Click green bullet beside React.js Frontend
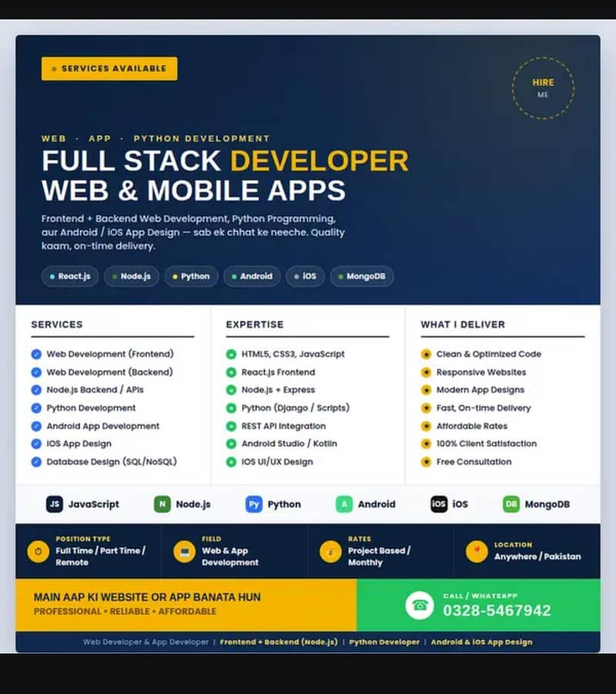Image resolution: width=616 pixels, height=694 pixels. [x=231, y=372]
